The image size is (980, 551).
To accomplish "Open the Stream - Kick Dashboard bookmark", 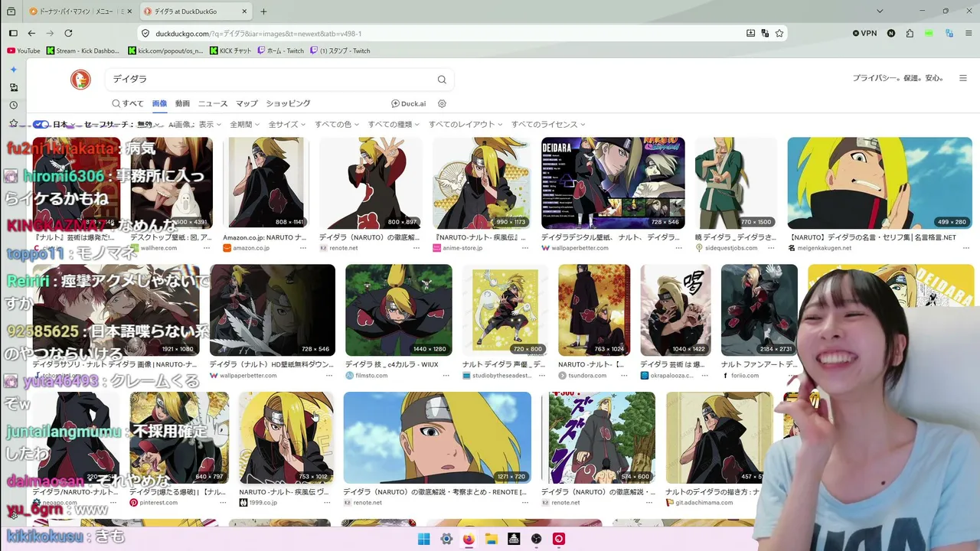I will [83, 51].
